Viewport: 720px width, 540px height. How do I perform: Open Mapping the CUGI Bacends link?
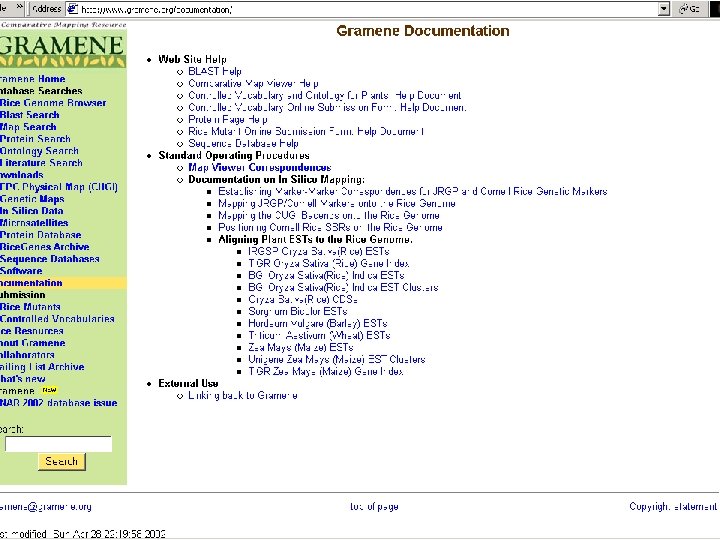point(329,215)
